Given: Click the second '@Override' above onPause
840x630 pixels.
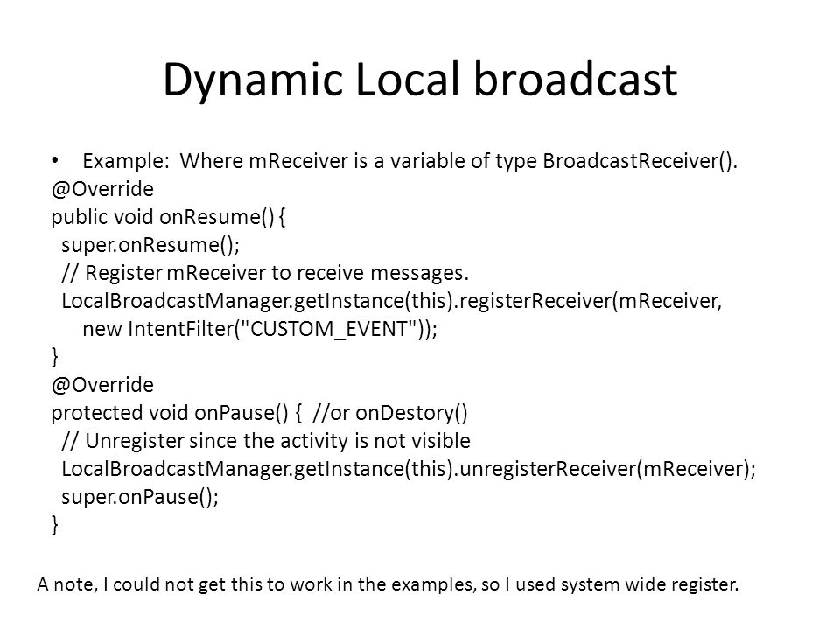Looking at the screenshot, I should (x=102, y=385).
